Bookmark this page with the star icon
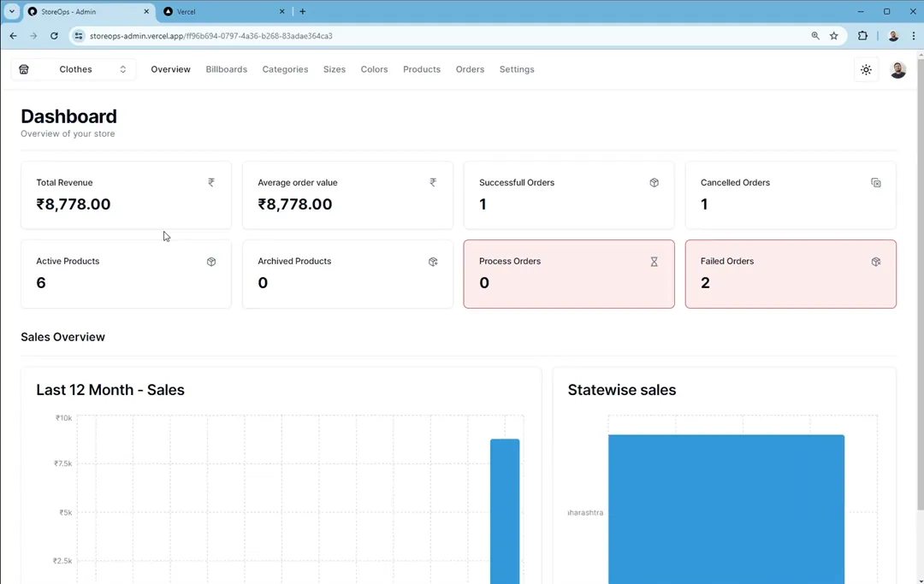This screenshot has width=924, height=584. 834,36
